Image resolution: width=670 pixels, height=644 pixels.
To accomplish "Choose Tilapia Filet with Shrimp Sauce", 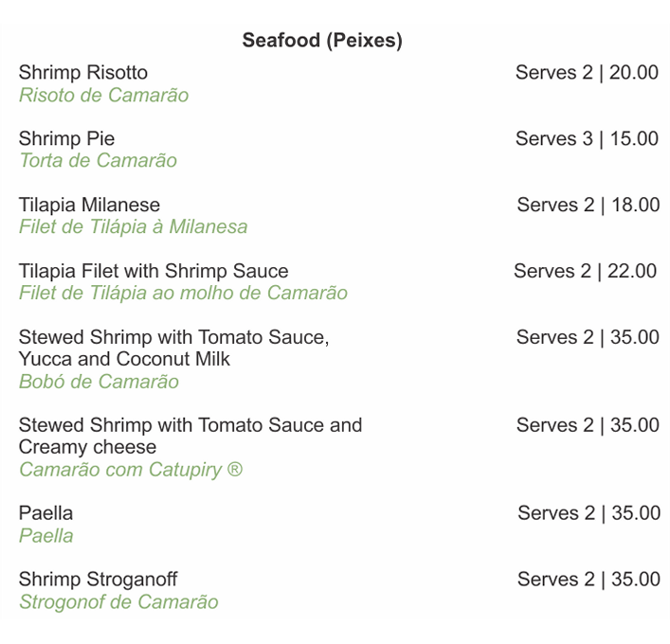I will point(154,272).
